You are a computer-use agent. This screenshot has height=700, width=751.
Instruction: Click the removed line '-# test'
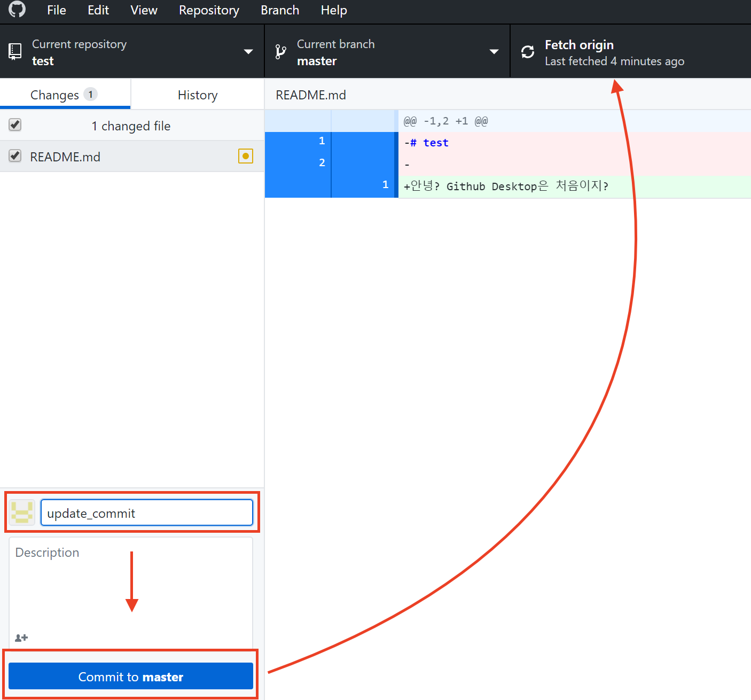pos(426,143)
